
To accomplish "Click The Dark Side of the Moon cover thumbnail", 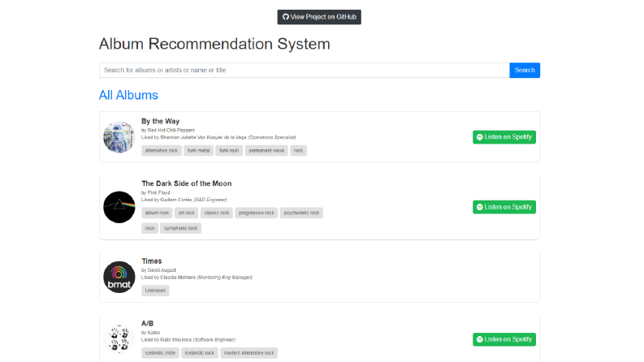I will click(119, 207).
